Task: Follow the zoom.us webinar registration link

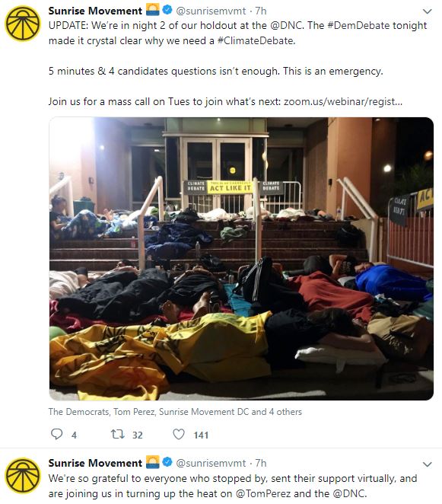Action: [343, 101]
